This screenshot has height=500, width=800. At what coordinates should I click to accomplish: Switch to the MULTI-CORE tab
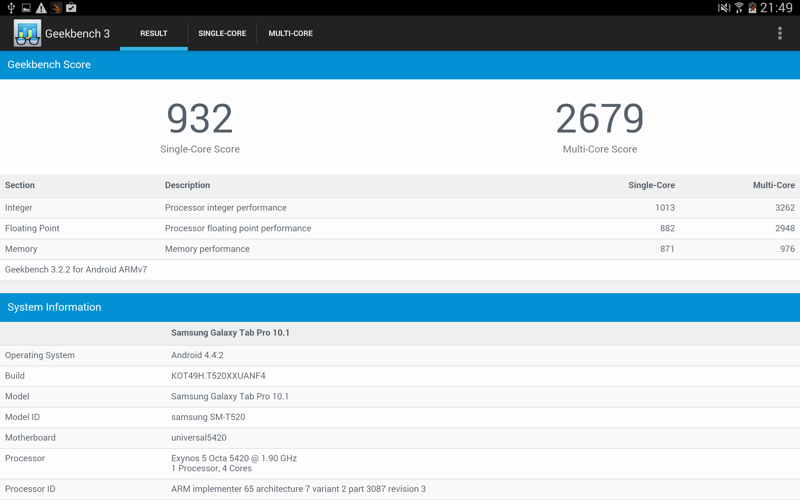(x=290, y=33)
